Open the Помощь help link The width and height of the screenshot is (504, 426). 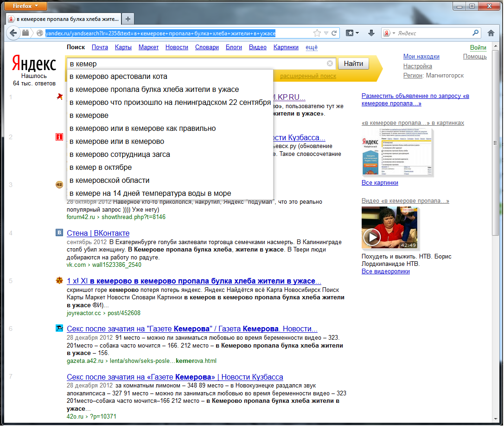475,57
